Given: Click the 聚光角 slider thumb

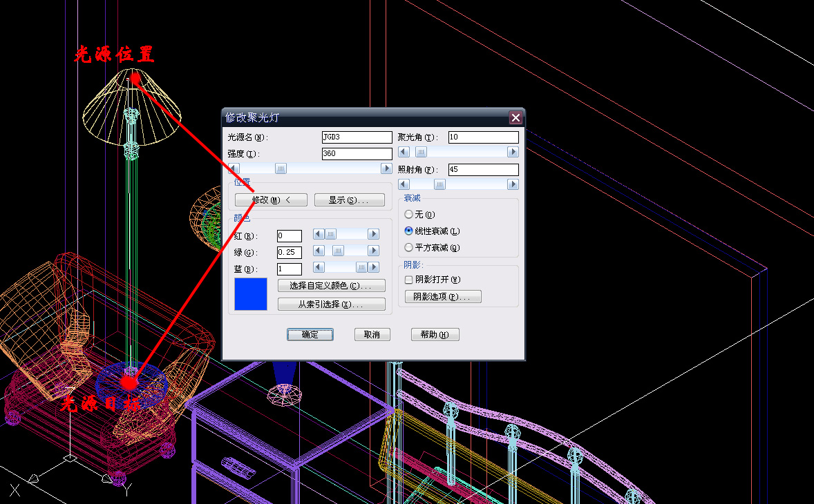Looking at the screenshot, I should pyautogui.click(x=421, y=152).
